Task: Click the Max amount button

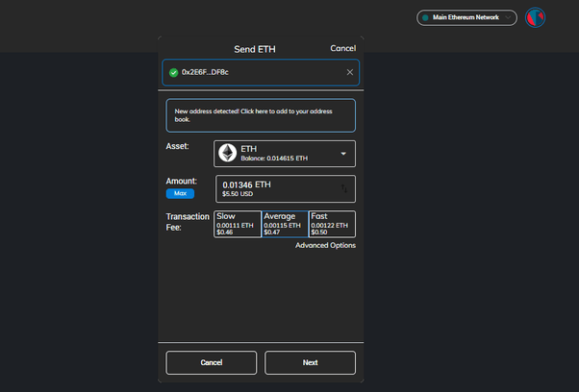Action: pyautogui.click(x=180, y=193)
